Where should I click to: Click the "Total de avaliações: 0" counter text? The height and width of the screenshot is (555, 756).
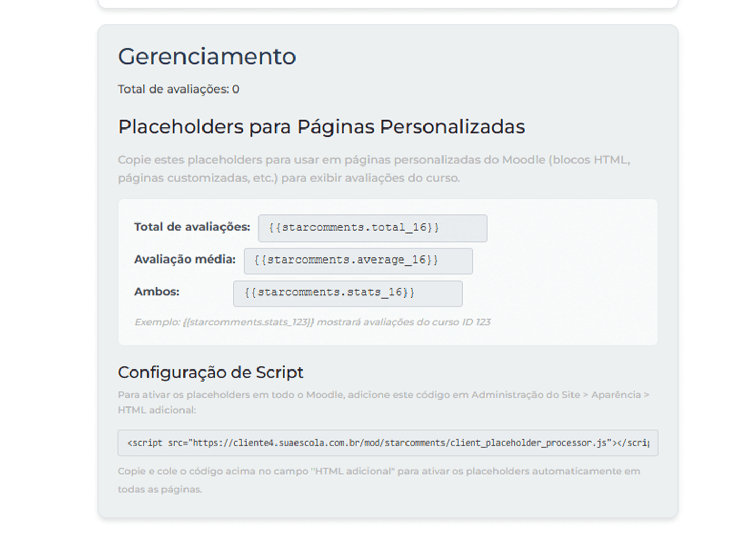pyautogui.click(x=178, y=89)
